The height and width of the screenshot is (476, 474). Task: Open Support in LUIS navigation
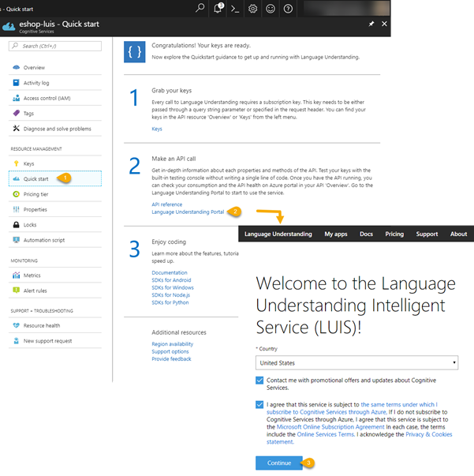(x=427, y=234)
